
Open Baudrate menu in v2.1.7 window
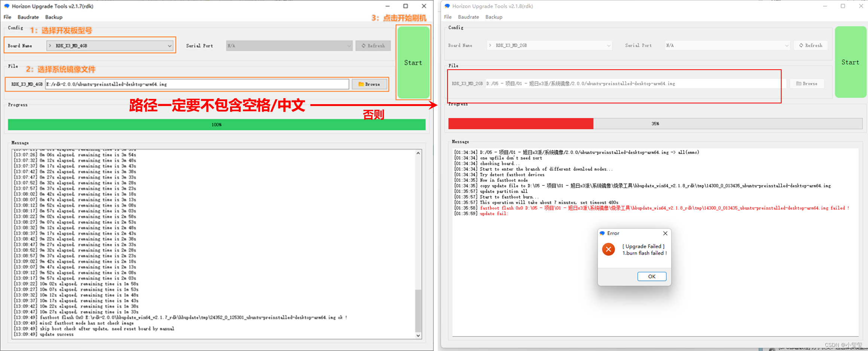tap(28, 17)
